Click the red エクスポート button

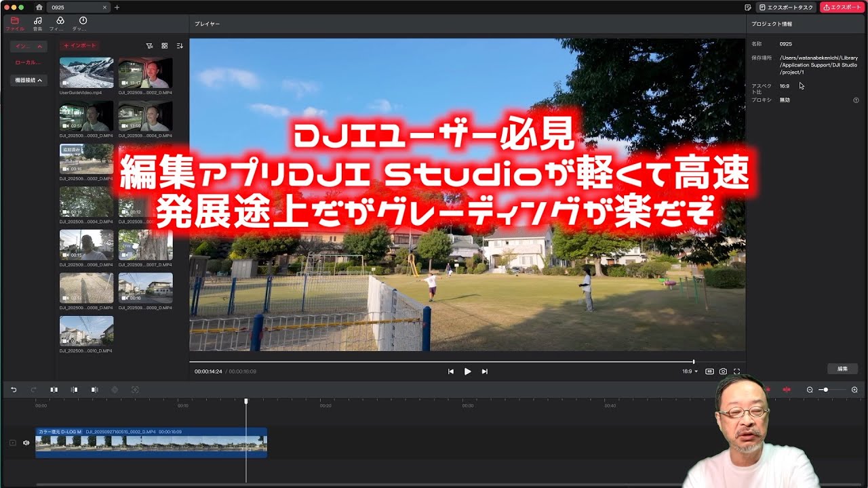pyautogui.click(x=842, y=7)
